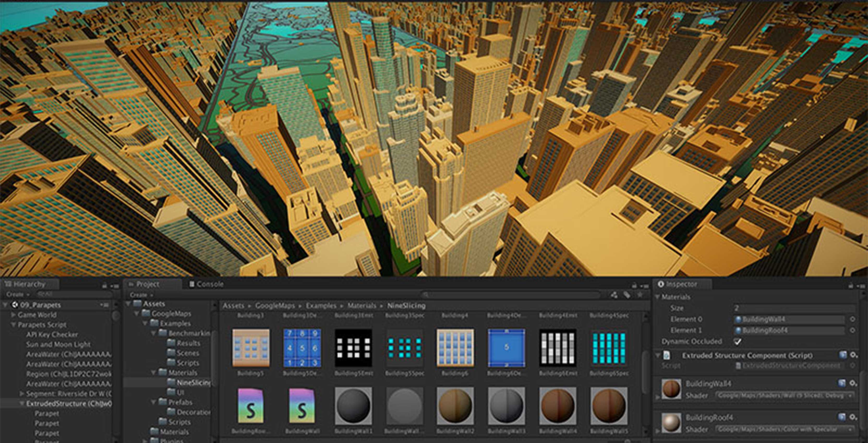Click the help book icon on BuildingWall4 material header
The height and width of the screenshot is (443, 868).
pos(842,383)
